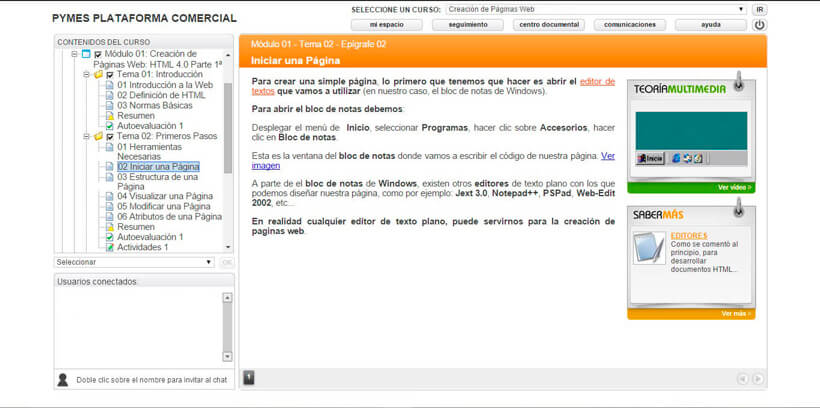Click the IR button next to the course selector

pos(759,10)
